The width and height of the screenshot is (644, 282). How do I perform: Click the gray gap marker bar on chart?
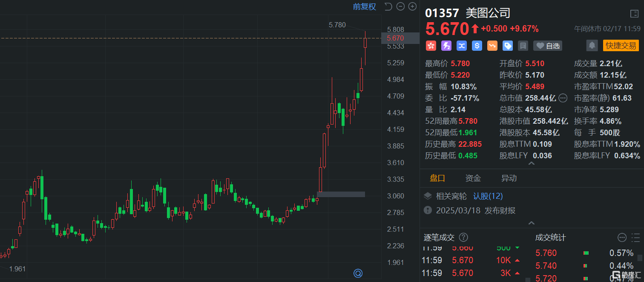[341, 194]
